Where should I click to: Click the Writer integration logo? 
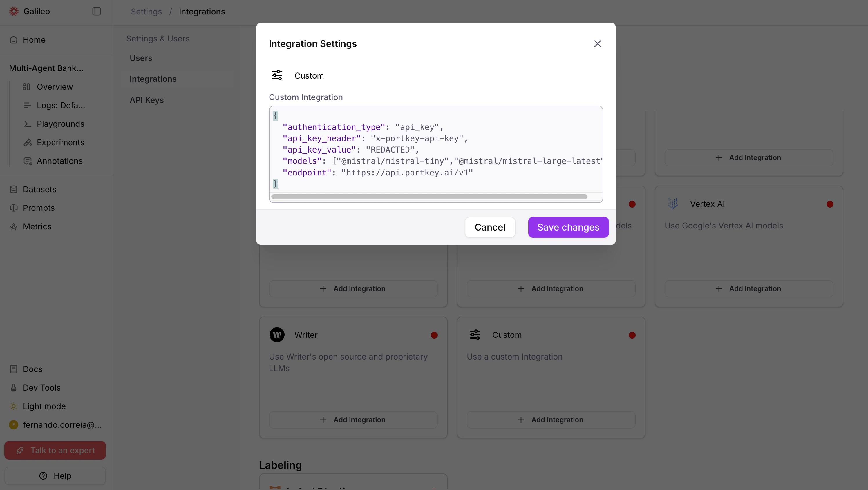click(x=277, y=334)
